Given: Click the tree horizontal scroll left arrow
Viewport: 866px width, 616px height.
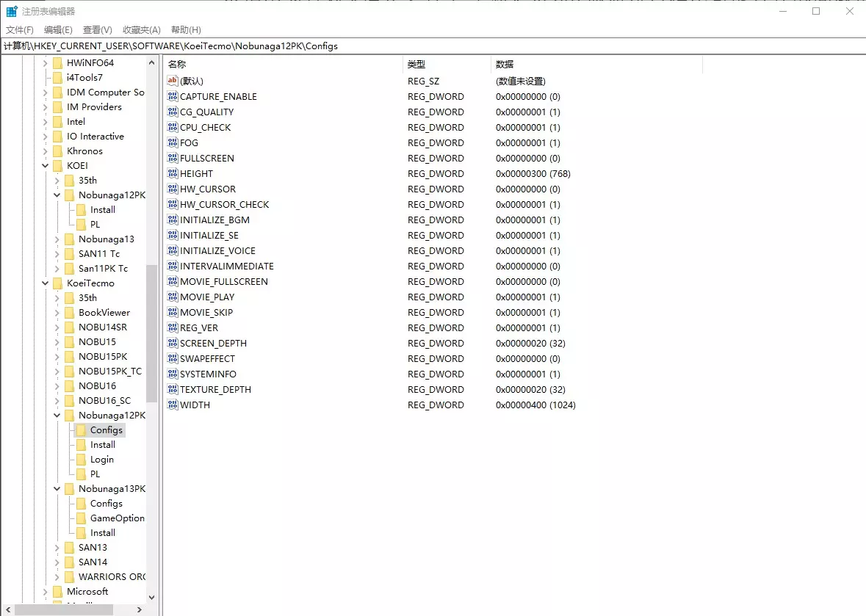Looking at the screenshot, I should click(8, 609).
